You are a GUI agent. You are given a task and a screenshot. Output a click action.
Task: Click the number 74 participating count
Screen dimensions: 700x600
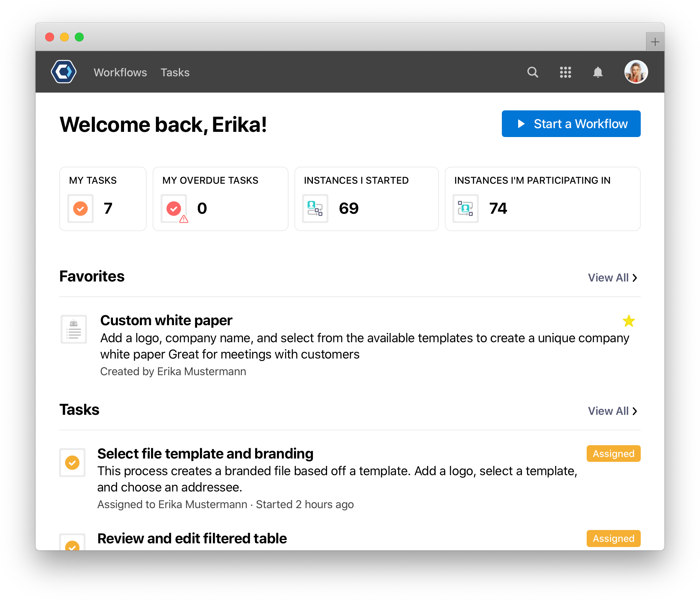[498, 208]
